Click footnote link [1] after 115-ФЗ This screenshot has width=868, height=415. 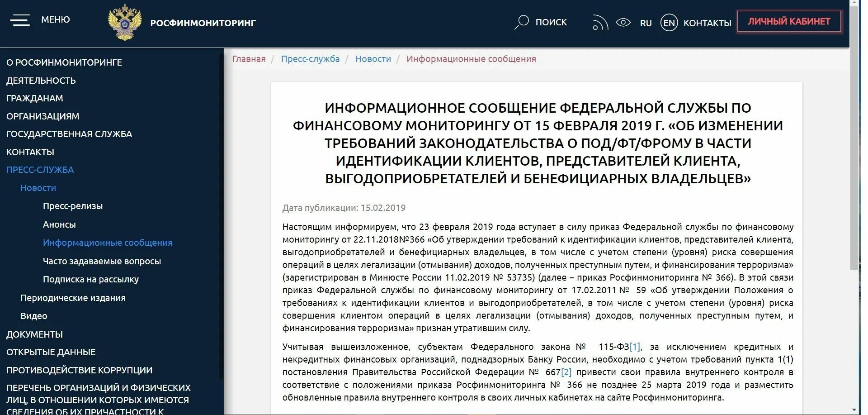635,347
